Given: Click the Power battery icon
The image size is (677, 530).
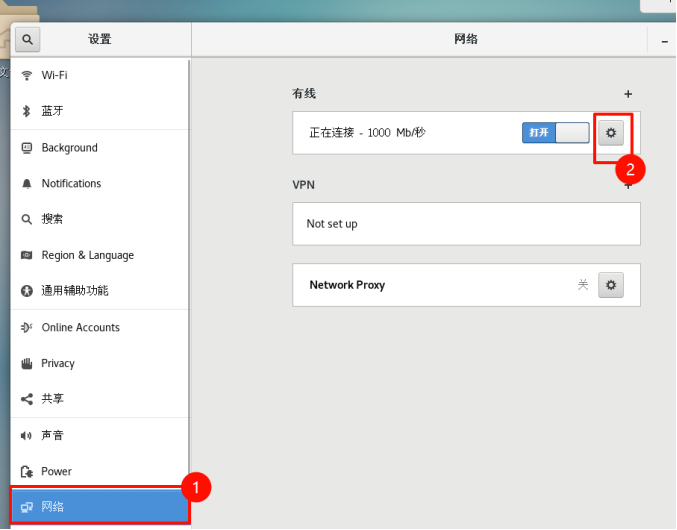Looking at the screenshot, I should coord(27,472).
